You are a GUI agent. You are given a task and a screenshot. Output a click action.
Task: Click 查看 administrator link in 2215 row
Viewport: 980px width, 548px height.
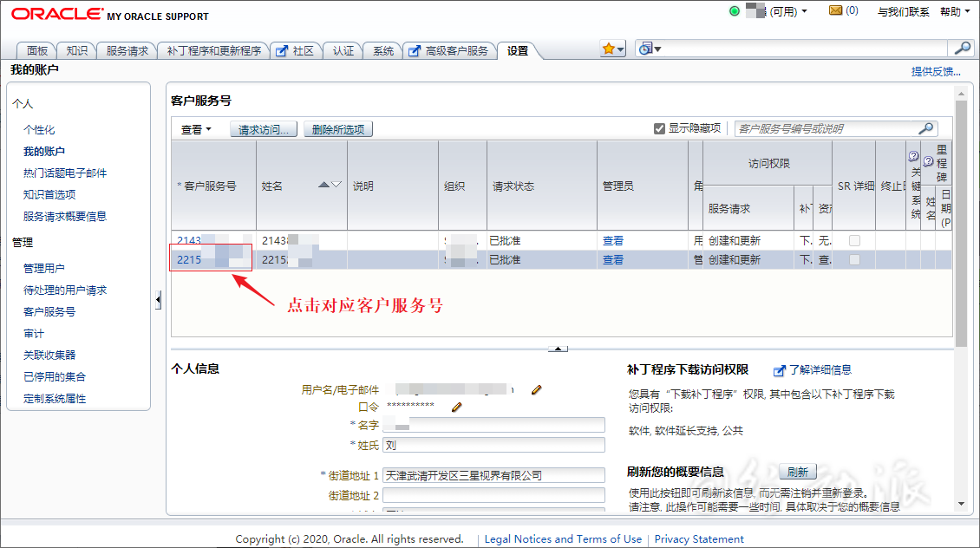coord(613,259)
